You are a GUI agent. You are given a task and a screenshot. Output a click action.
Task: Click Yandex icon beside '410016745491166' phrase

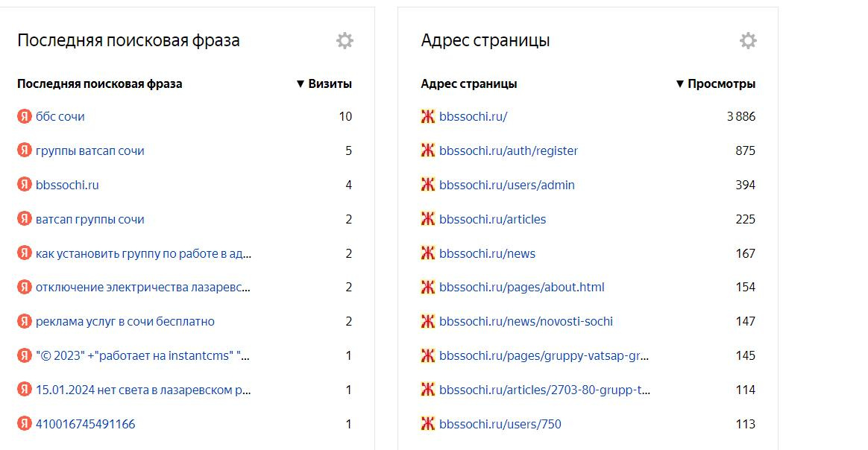[25, 424]
